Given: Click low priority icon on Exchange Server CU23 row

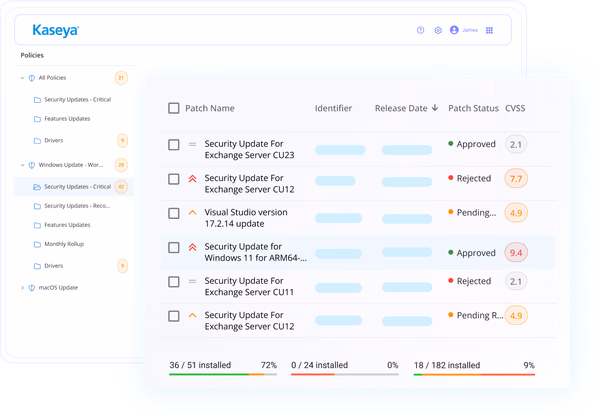Looking at the screenshot, I should (x=192, y=144).
